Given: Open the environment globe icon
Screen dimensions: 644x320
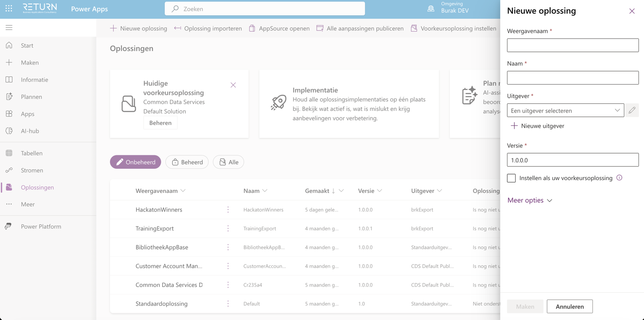Looking at the screenshot, I should (x=431, y=8).
